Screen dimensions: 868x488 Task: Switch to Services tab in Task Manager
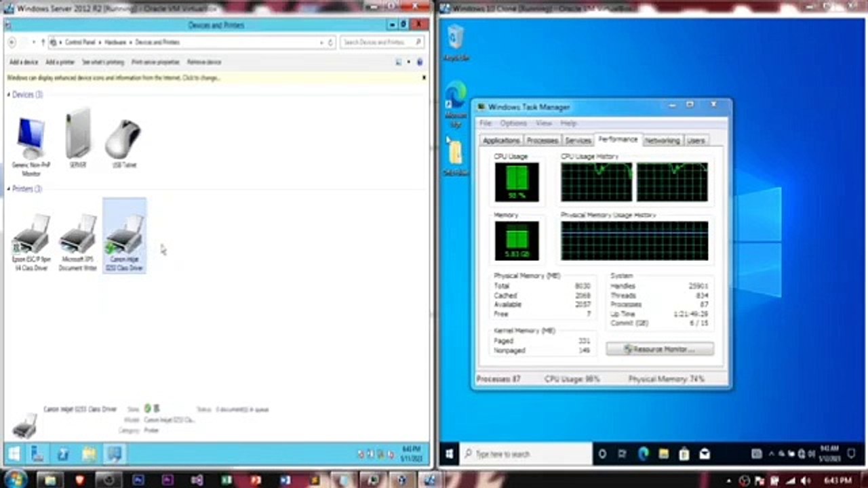point(578,140)
